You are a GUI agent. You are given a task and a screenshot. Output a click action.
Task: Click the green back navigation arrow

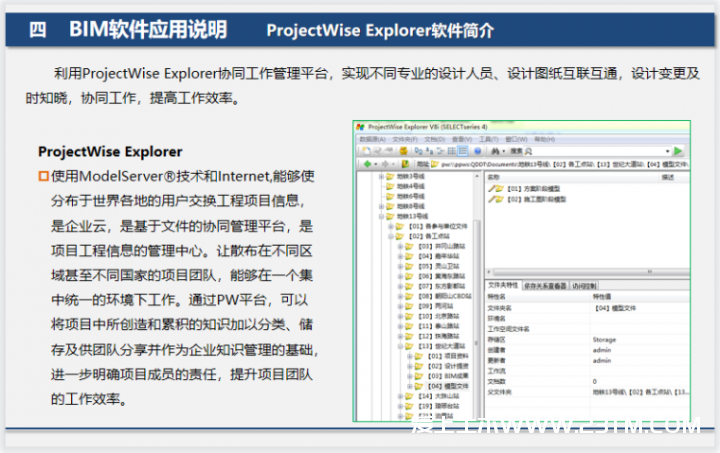(x=366, y=163)
